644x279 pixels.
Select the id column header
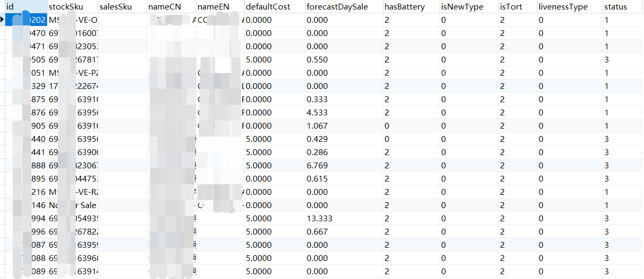point(24,7)
